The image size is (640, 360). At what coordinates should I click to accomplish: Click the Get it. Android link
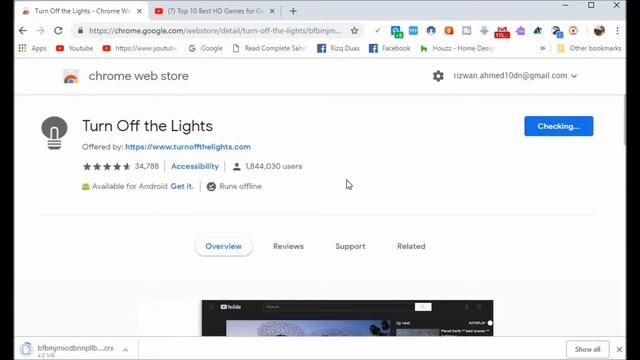[x=182, y=187]
